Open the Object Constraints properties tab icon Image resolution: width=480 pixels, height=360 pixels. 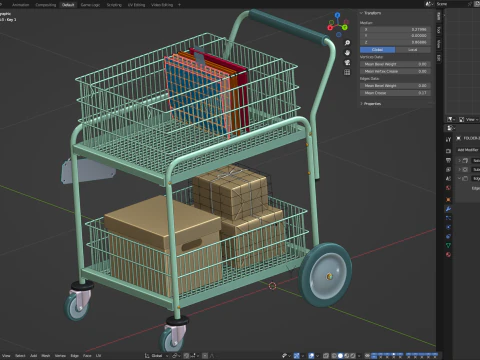click(448, 236)
